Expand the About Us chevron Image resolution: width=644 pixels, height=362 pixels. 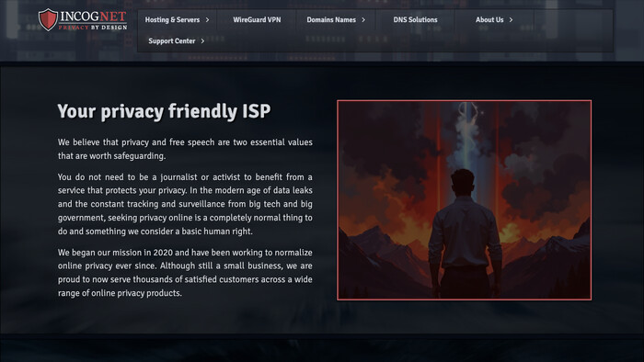511,19
